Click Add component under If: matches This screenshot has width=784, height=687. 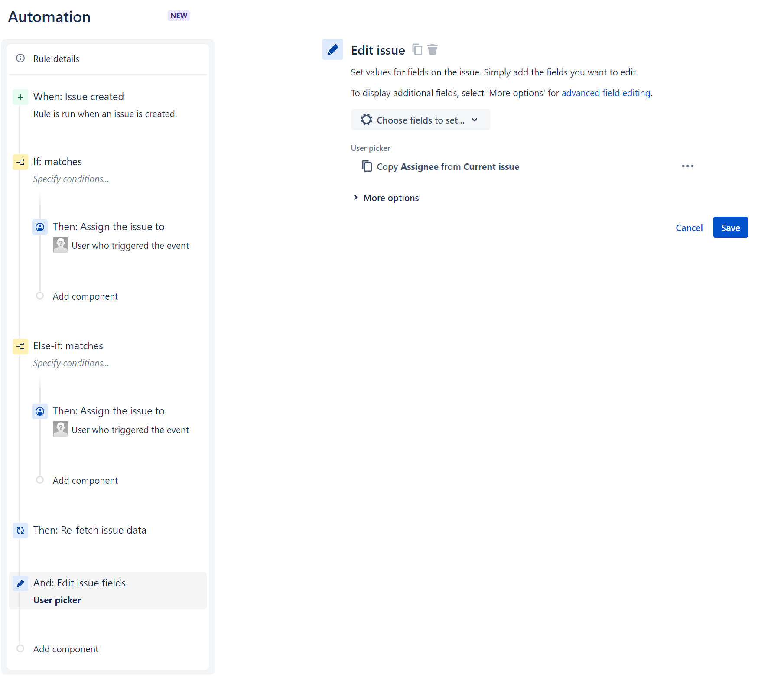tap(85, 296)
